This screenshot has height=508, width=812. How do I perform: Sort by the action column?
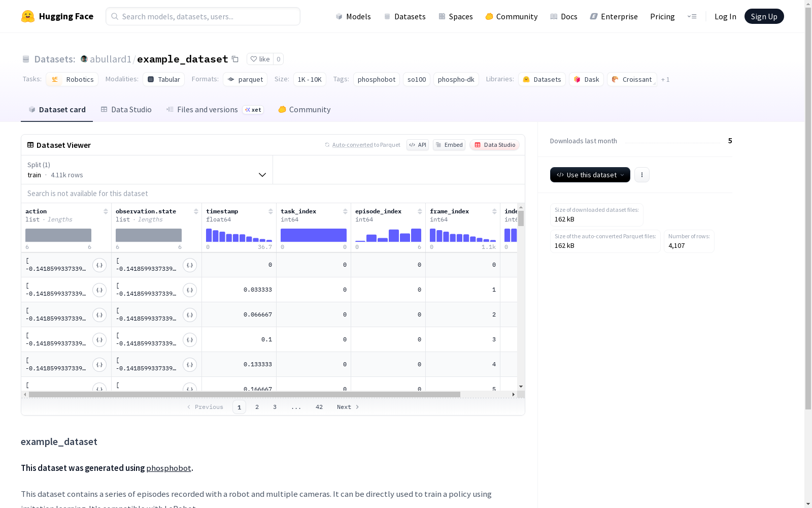(x=106, y=211)
